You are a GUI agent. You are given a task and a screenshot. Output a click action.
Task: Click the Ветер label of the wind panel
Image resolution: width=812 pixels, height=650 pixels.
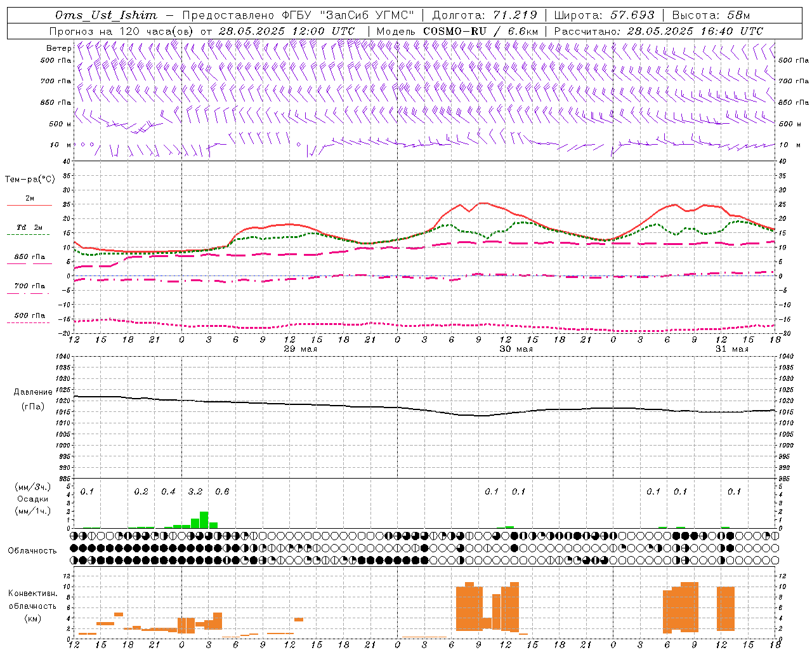tap(58, 48)
